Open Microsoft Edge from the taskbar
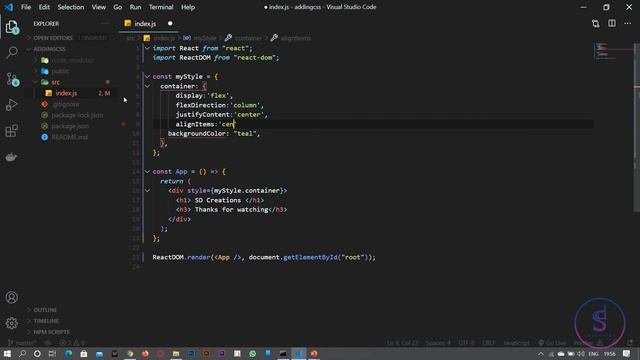 pyautogui.click(x=68, y=353)
